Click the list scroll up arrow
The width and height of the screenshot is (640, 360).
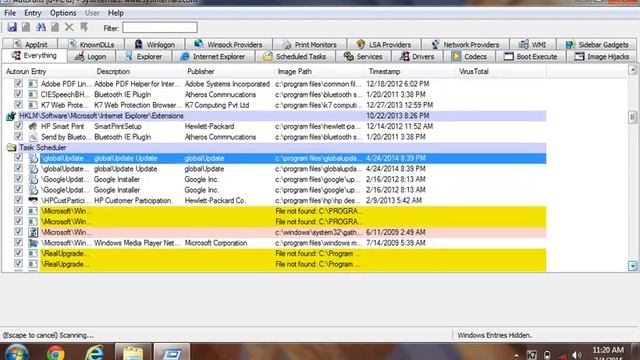[633, 70]
